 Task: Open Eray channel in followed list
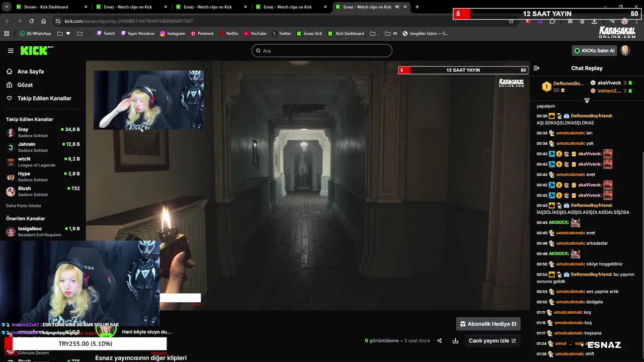(43, 133)
